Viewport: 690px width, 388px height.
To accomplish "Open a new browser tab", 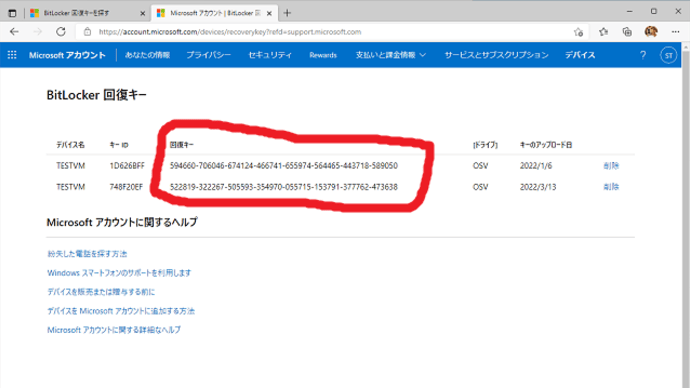I will [x=287, y=13].
